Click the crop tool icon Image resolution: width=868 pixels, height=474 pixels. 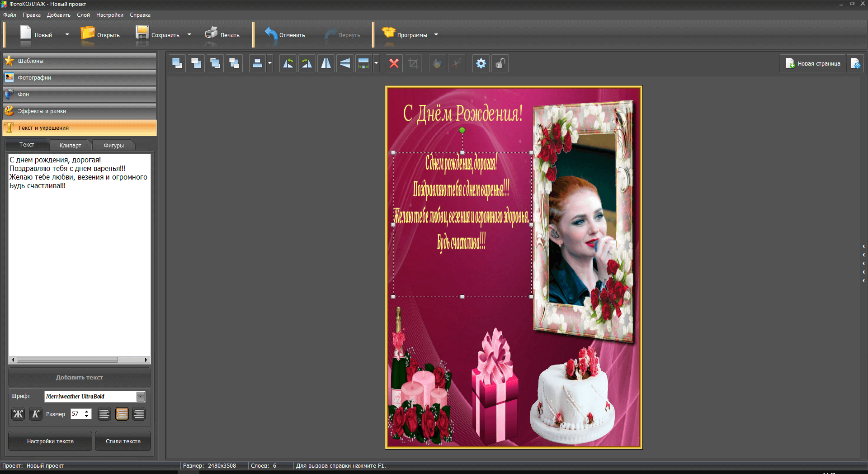point(413,63)
